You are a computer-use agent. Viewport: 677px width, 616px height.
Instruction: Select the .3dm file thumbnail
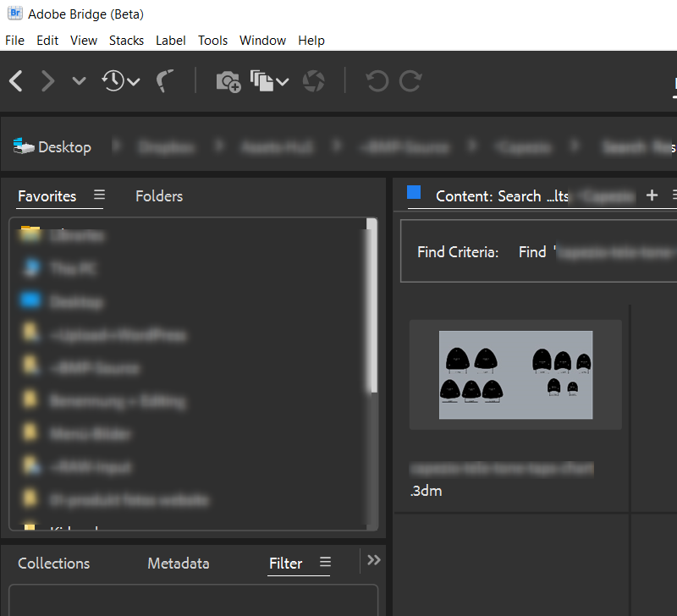[515, 375]
